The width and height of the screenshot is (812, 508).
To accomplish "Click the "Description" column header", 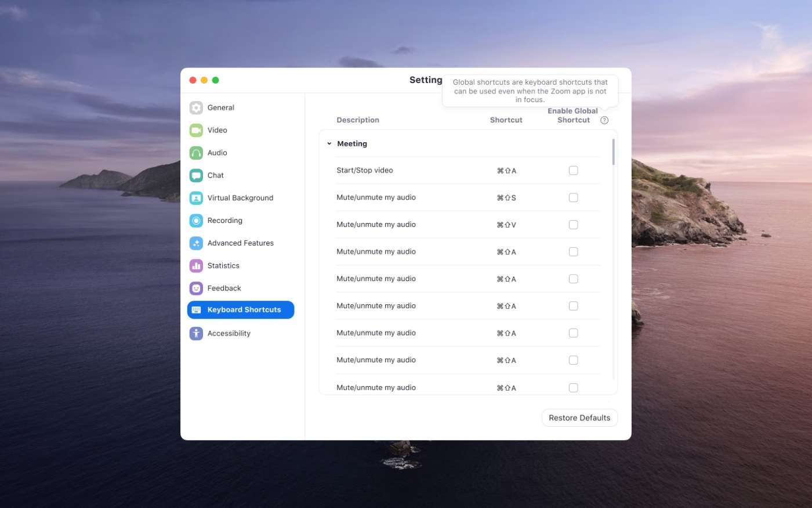I will (x=358, y=120).
